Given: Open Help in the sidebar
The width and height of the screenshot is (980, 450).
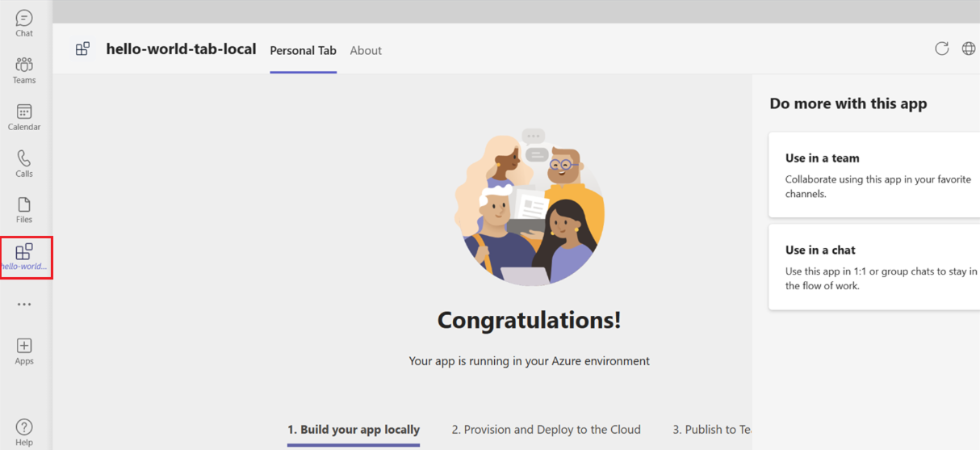Looking at the screenshot, I should (24, 431).
